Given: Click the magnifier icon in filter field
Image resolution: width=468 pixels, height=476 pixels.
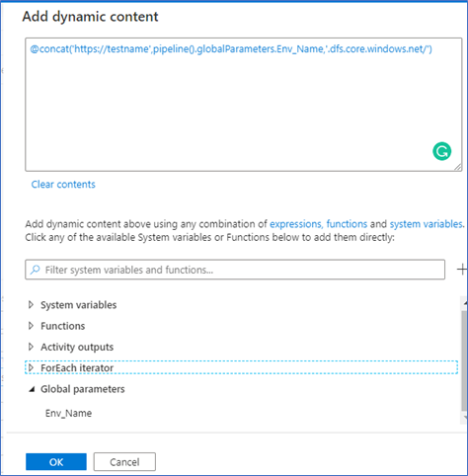Looking at the screenshot, I should 35,270.
